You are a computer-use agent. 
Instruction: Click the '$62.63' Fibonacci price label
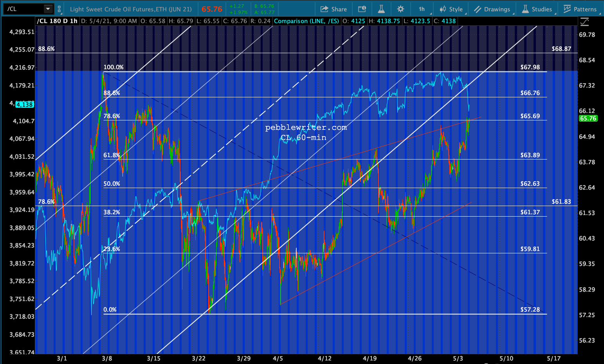click(x=530, y=184)
